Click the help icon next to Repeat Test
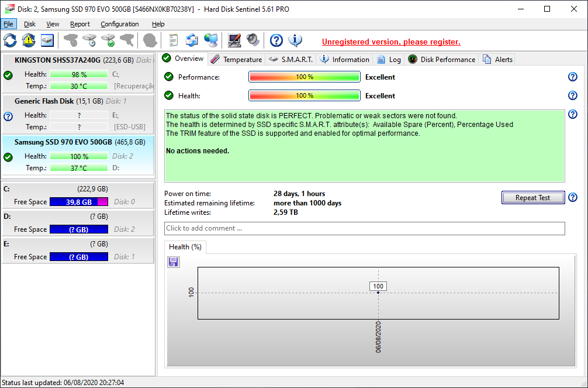This screenshot has width=588, height=388. pyautogui.click(x=573, y=197)
